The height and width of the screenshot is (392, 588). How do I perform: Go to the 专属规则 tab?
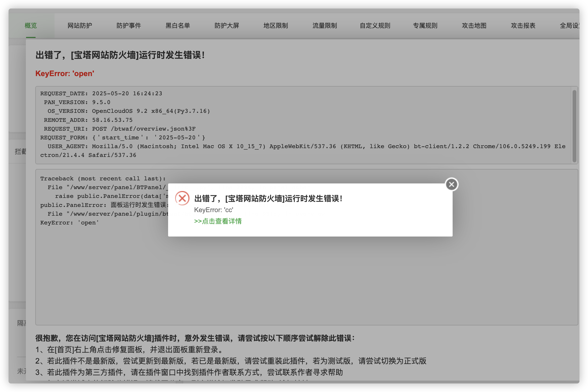click(425, 26)
